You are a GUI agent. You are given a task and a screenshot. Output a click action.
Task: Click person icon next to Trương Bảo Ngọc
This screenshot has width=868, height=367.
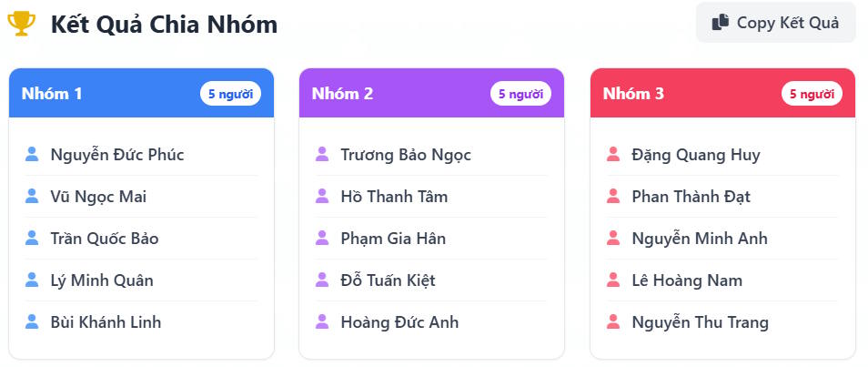pyautogui.click(x=321, y=155)
